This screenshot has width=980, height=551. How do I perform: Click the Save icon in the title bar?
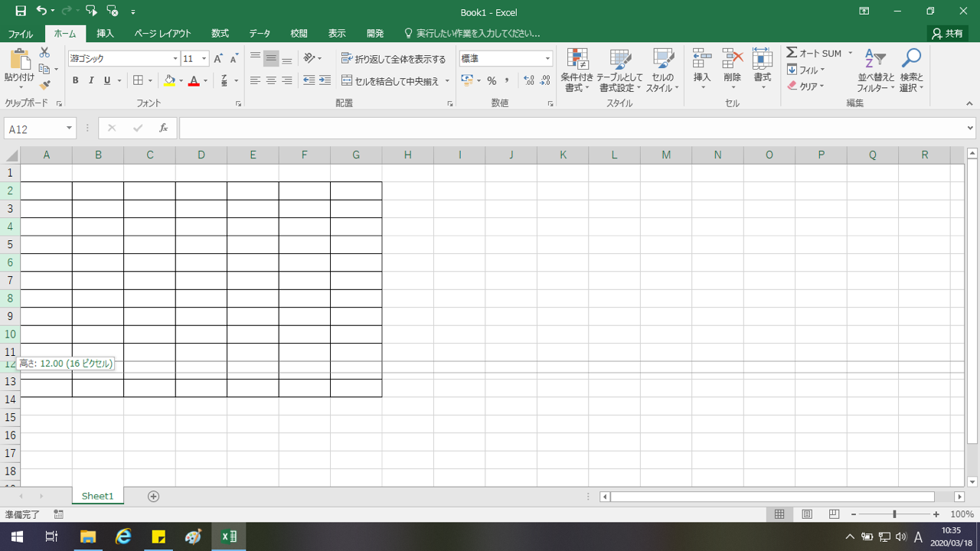click(x=21, y=11)
